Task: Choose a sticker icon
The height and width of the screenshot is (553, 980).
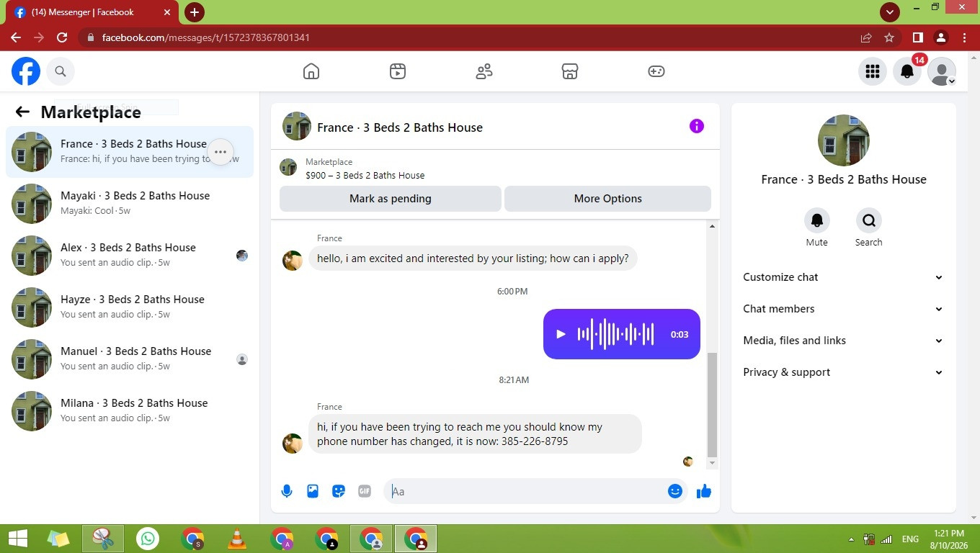Action: 339,491
